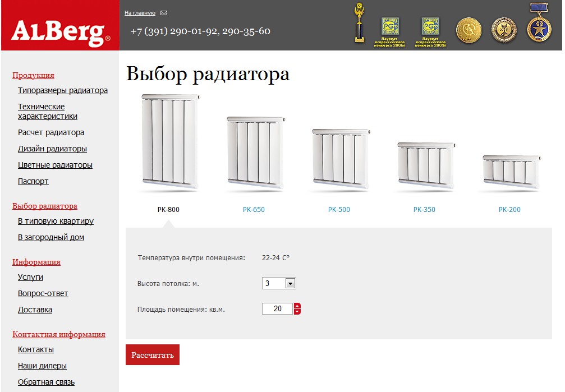The width and height of the screenshot is (565, 392).
Task: Click the gold medal with dark ring
Action: (x=504, y=30)
